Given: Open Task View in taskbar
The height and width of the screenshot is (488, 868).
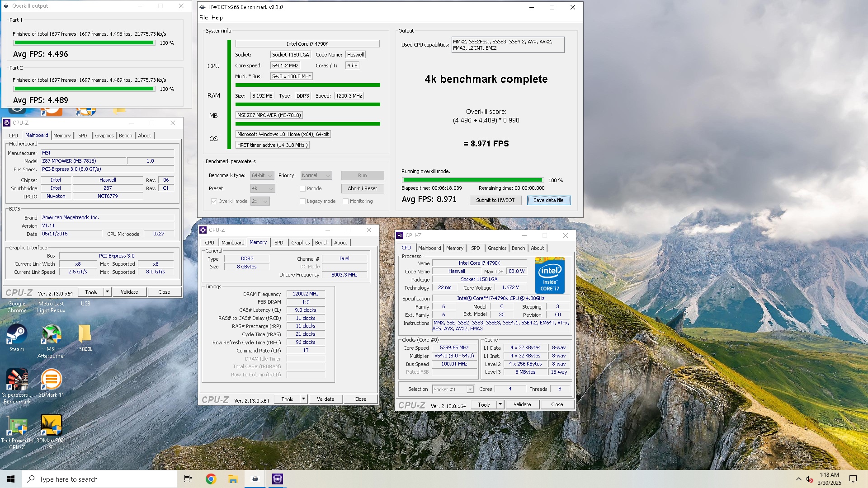Looking at the screenshot, I should [x=188, y=479].
